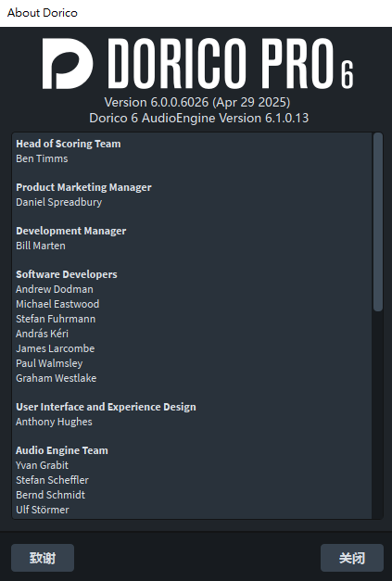Click the name 'Stefan Scheffler'
The width and height of the screenshot is (392, 581).
click(x=52, y=480)
